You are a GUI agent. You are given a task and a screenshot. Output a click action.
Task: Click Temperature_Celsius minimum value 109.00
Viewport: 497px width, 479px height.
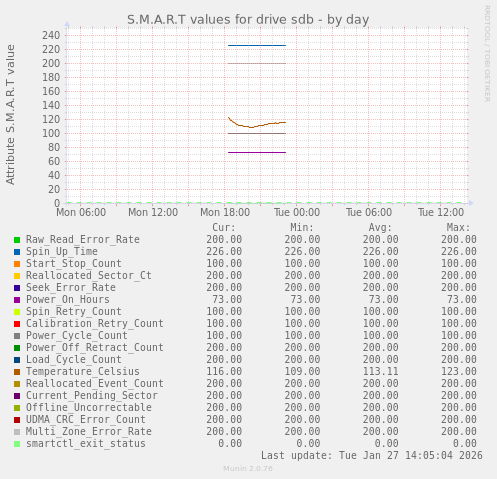coord(302,372)
